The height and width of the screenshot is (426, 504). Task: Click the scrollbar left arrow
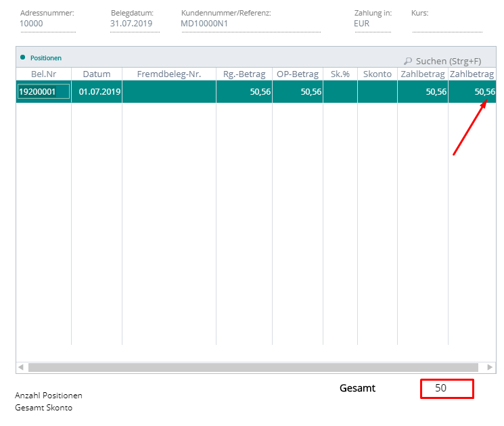21,367
